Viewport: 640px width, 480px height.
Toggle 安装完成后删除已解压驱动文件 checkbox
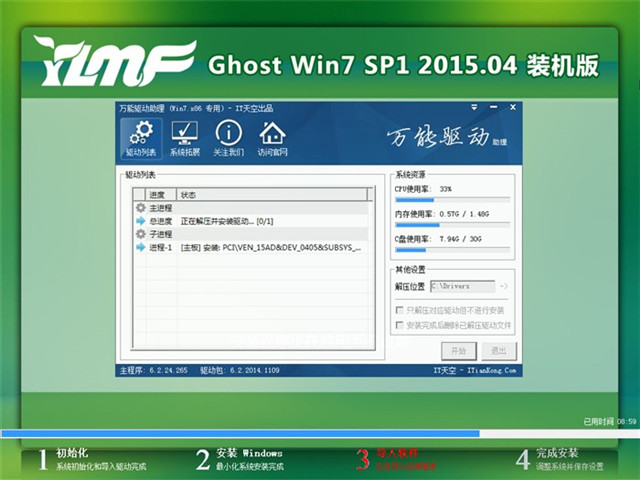coord(400,326)
